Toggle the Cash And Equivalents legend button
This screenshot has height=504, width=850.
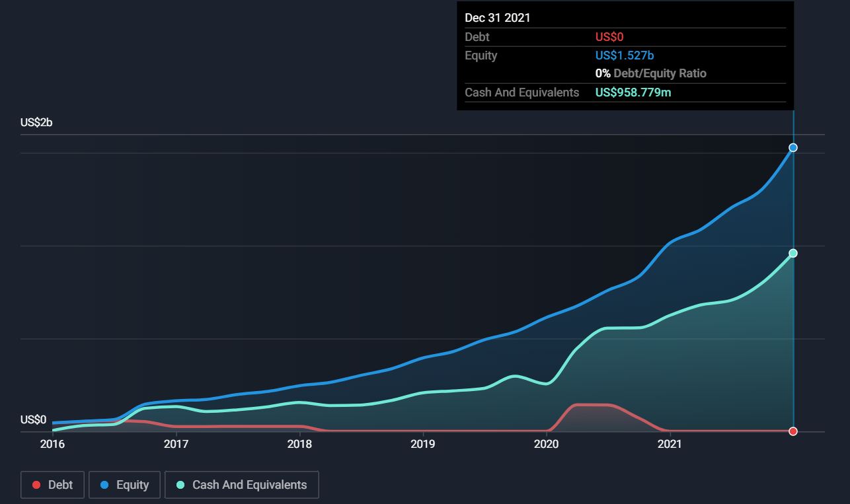pyautogui.click(x=241, y=484)
